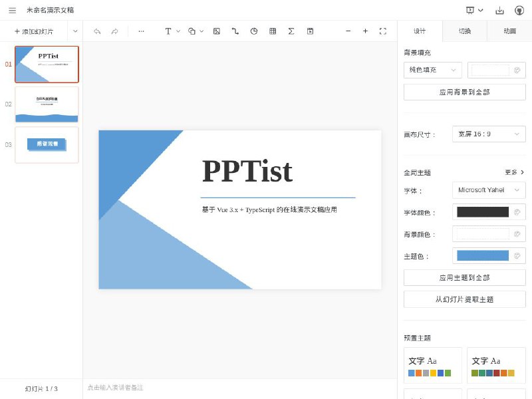Insert a text box using the Text tool
The image size is (532, 399).
click(169, 31)
